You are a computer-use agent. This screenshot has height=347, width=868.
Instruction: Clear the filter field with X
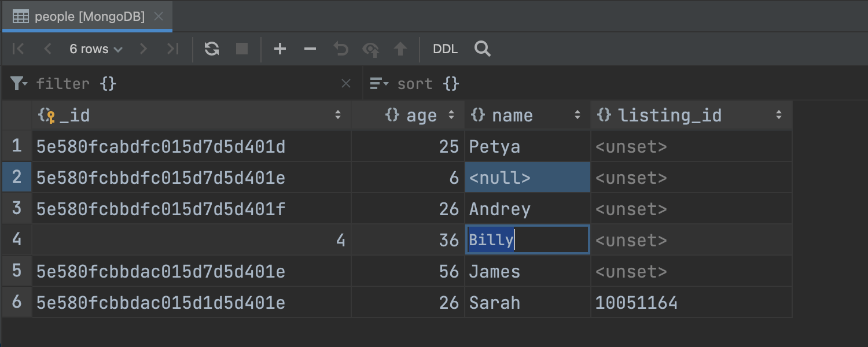[x=346, y=84]
